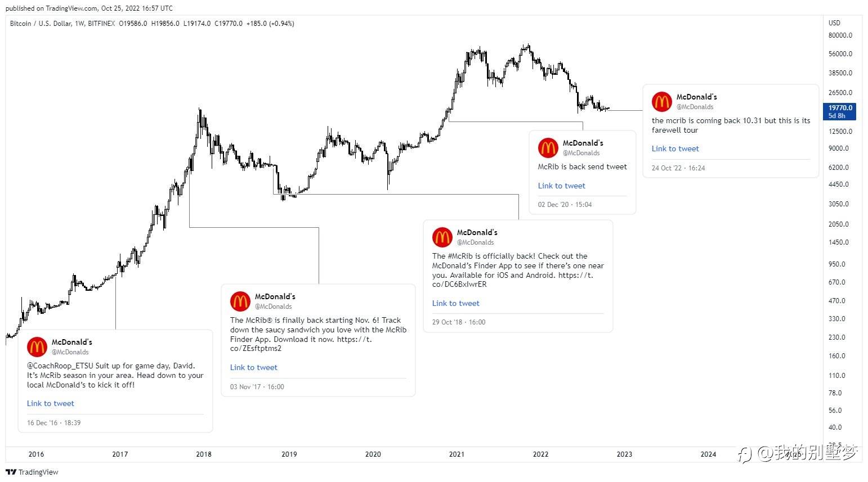Screen dimensions: 868x482
Task: Click McDonald's logo in 29 Oct '18 tweet
Action: click(x=442, y=237)
